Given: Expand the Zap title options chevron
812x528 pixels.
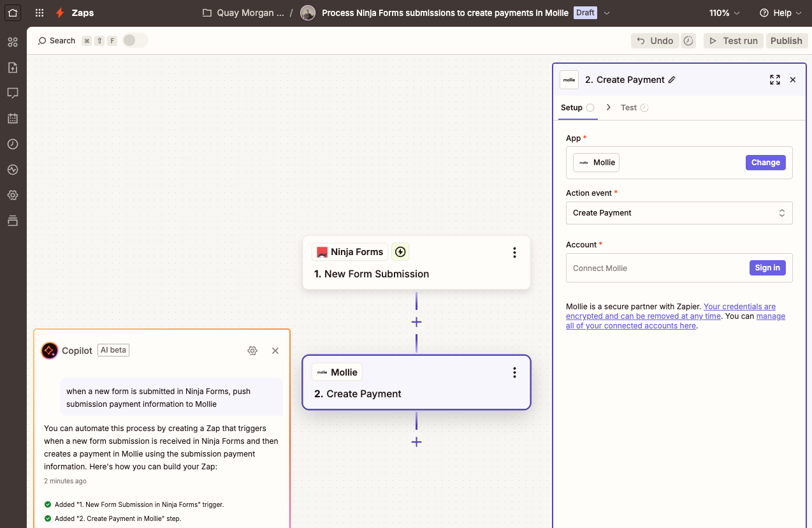Looking at the screenshot, I should [607, 13].
